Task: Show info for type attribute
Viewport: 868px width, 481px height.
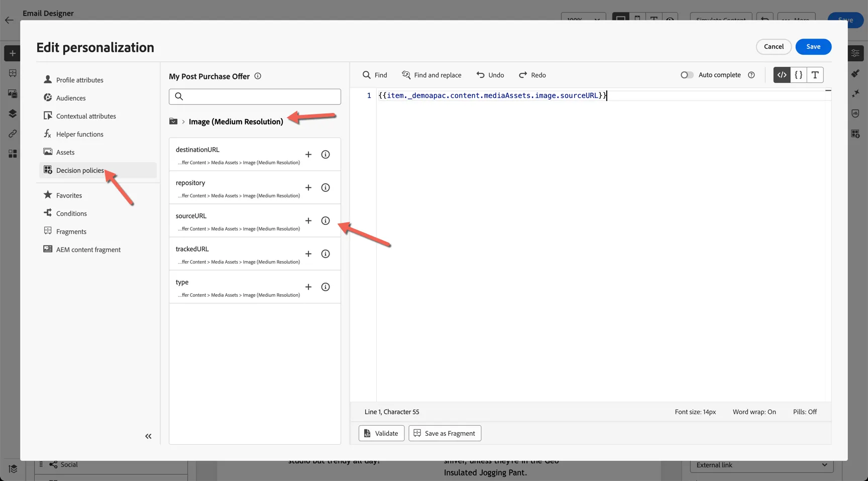Action: pyautogui.click(x=325, y=287)
